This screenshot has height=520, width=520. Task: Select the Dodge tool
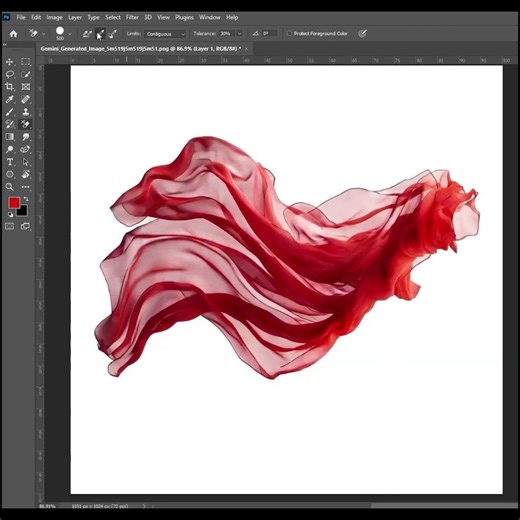click(x=9, y=149)
